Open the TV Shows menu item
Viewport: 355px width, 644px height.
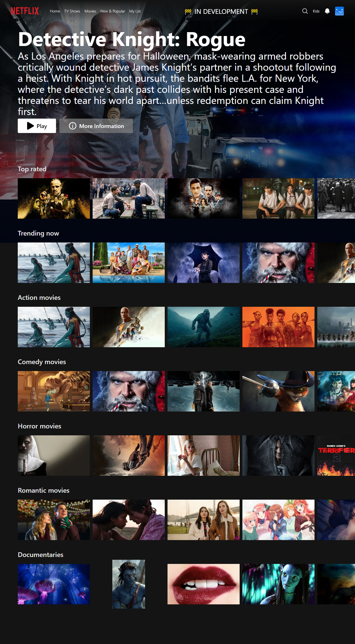click(72, 11)
